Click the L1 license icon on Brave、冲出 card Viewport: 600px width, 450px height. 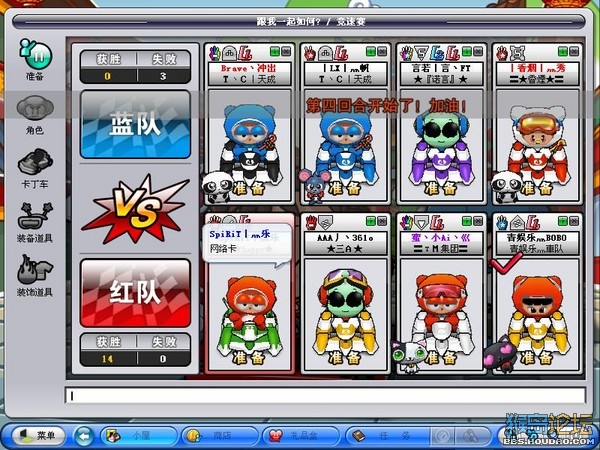[x=245, y=53]
